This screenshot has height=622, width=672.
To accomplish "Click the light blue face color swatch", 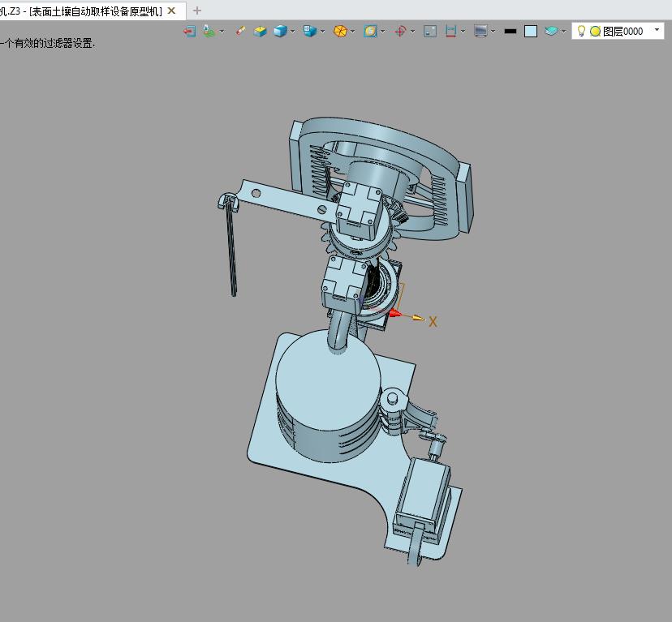I will [531, 32].
